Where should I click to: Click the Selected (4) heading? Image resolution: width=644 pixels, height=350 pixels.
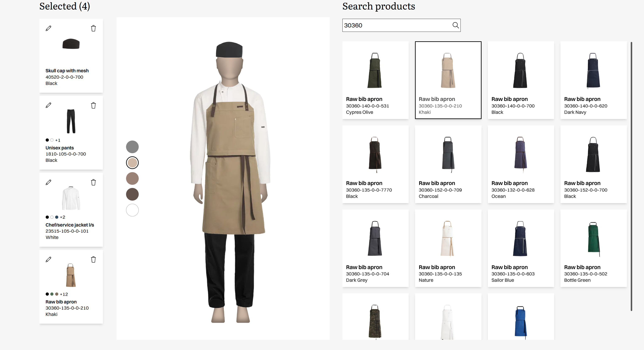click(x=64, y=6)
